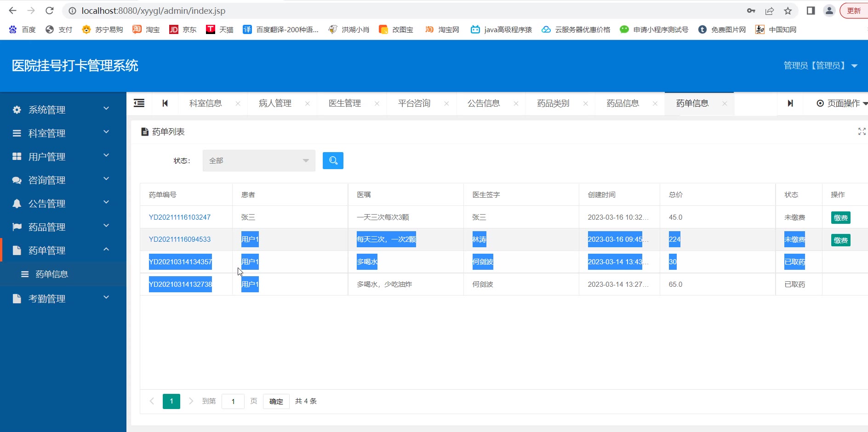
Task: Click tab scroll-left icon
Action: pyautogui.click(x=165, y=103)
